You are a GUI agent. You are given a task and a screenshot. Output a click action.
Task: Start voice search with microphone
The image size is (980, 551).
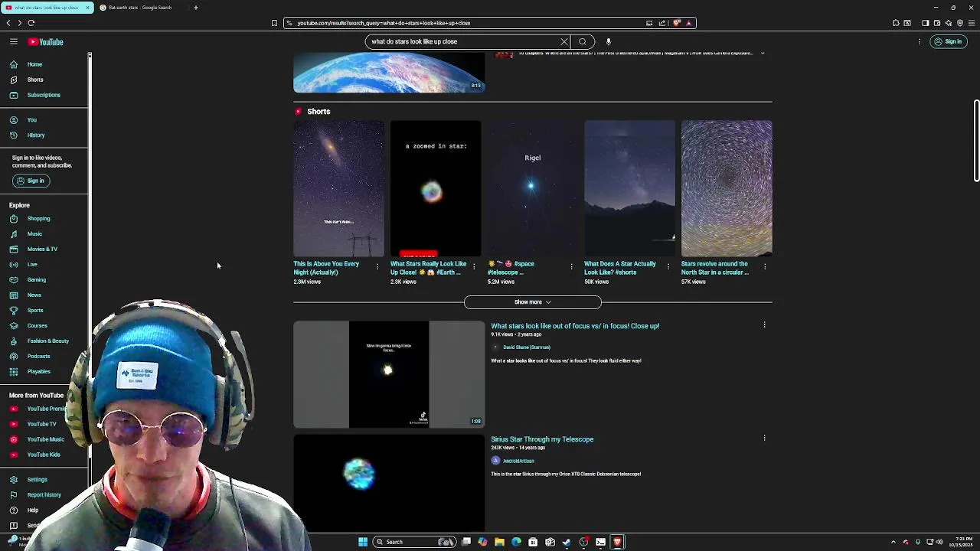[x=609, y=42]
